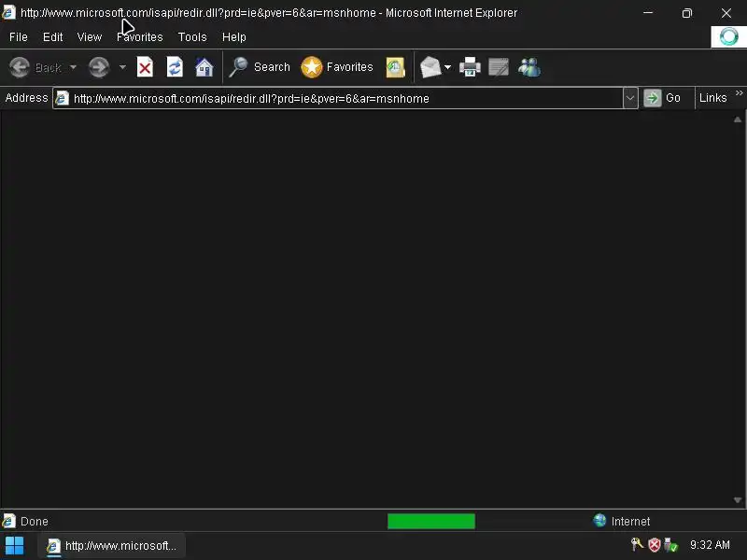Expand the Address bar dropdown list

629,99
